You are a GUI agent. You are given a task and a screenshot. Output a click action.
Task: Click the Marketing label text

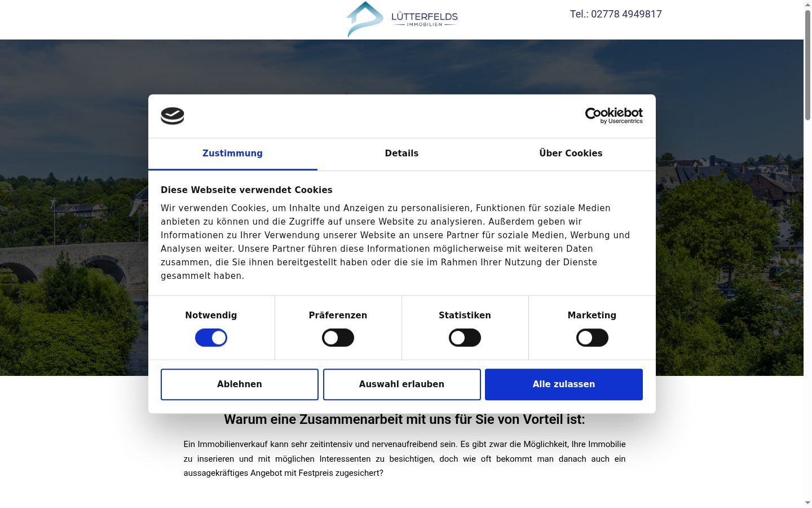tap(592, 316)
